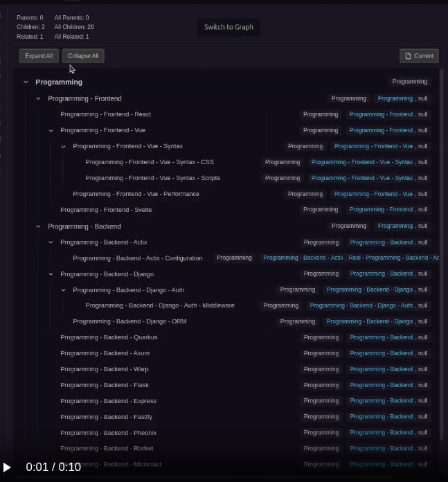Viewport: 448px width, 482px height.
Task: Open Programming - Backend - Pheonix note
Action: 109,433
